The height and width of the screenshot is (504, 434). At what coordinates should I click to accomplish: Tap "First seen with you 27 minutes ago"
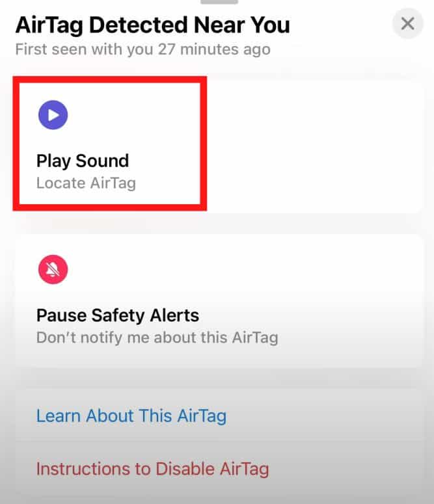coord(143,49)
